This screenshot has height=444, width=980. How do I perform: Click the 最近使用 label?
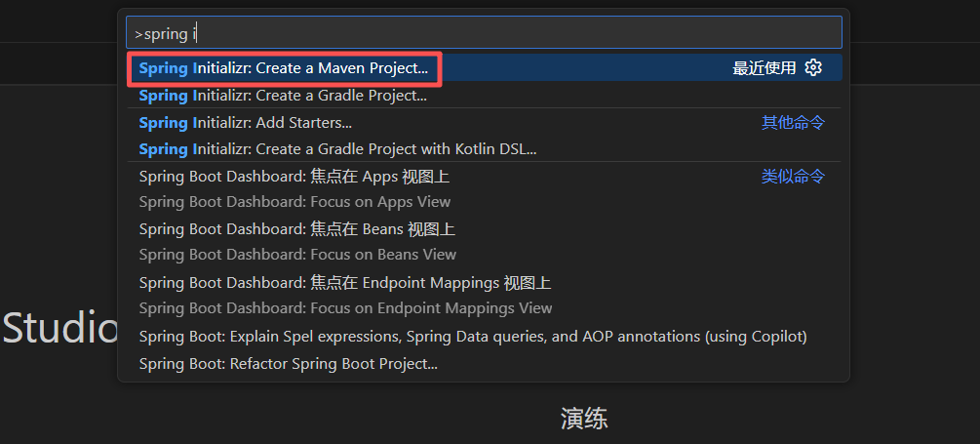764,68
